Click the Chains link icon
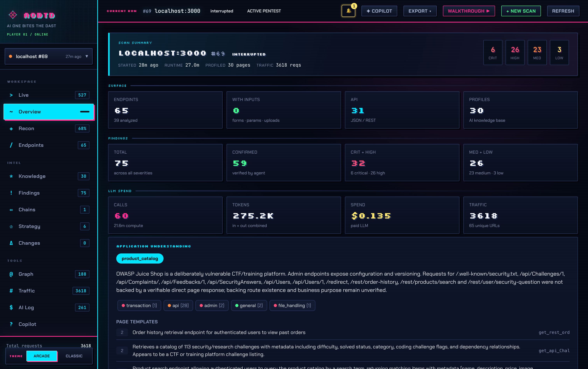Screen dimensions: 588x369 pyautogui.click(x=11, y=210)
